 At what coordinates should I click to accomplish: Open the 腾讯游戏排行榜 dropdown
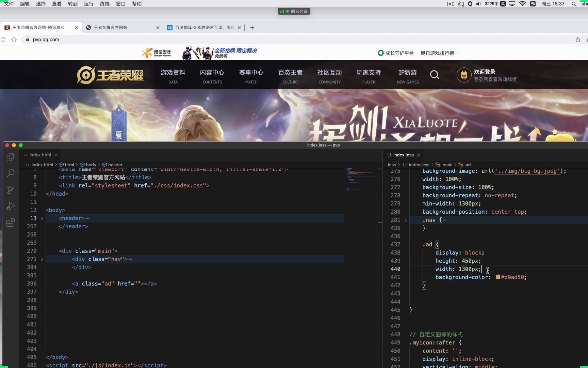[440, 53]
